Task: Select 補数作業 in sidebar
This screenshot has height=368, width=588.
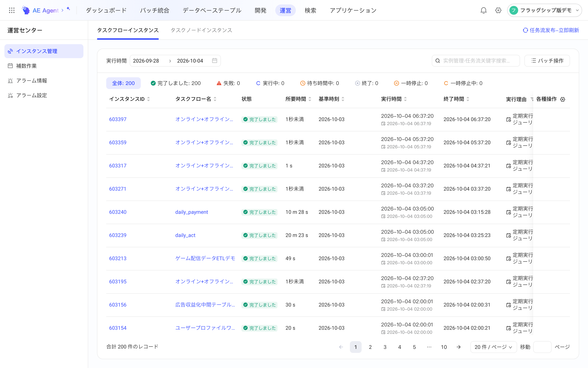Action: (44, 66)
